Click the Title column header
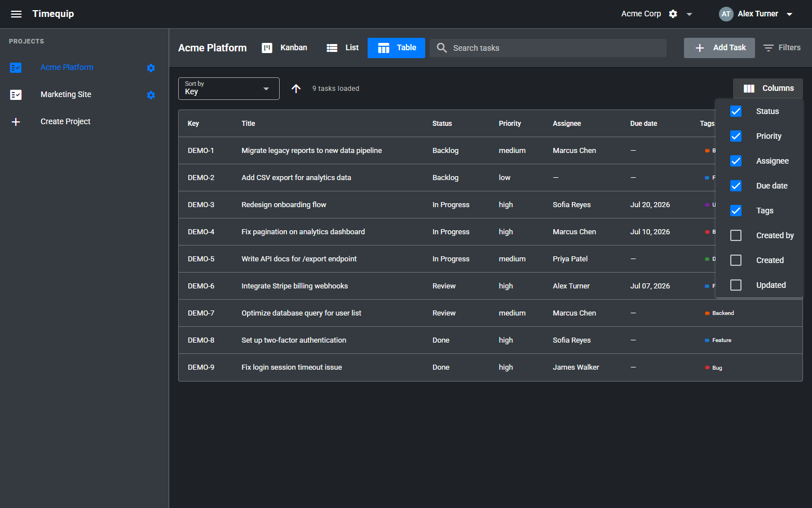 [248, 124]
